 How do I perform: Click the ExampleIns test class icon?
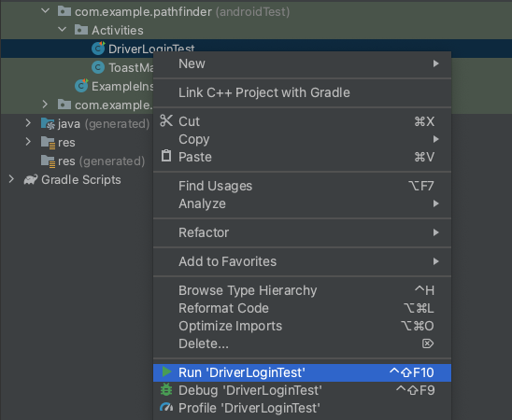pos(81,86)
